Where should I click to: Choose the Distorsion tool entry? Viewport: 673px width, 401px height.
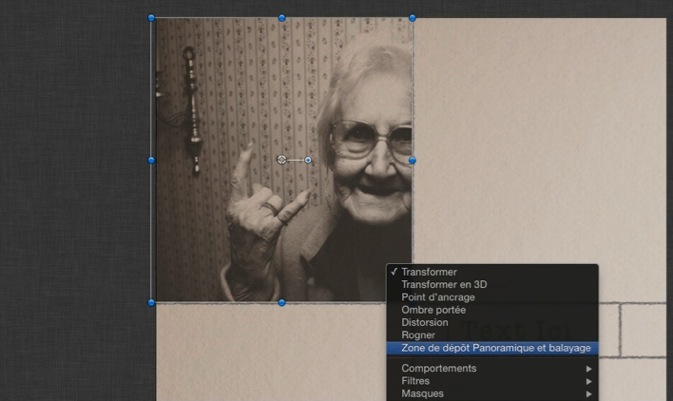click(x=492, y=322)
